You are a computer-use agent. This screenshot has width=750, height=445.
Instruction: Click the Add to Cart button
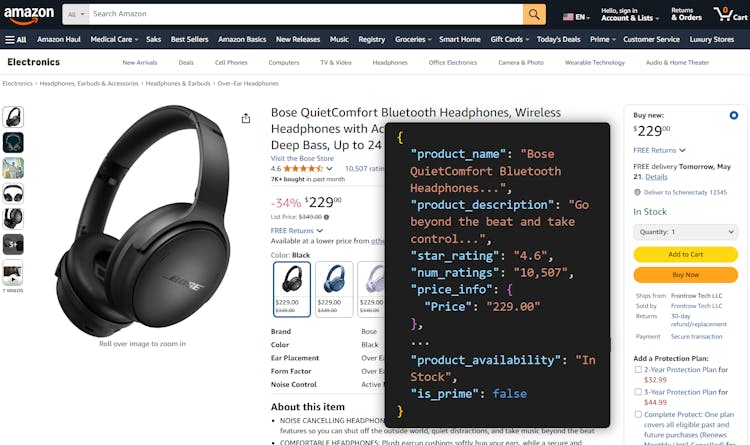point(685,255)
